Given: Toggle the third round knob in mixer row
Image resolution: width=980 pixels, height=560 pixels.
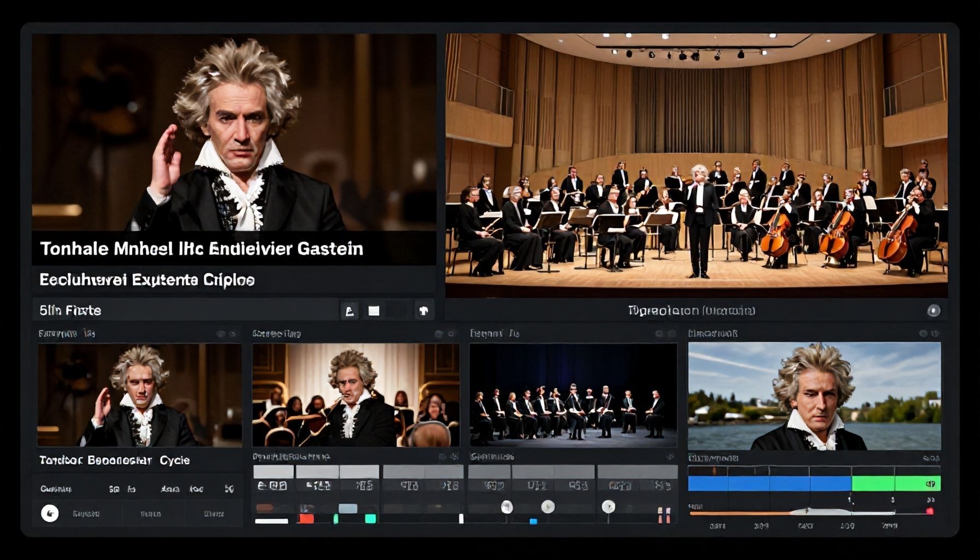Looking at the screenshot, I should pyautogui.click(x=608, y=507).
